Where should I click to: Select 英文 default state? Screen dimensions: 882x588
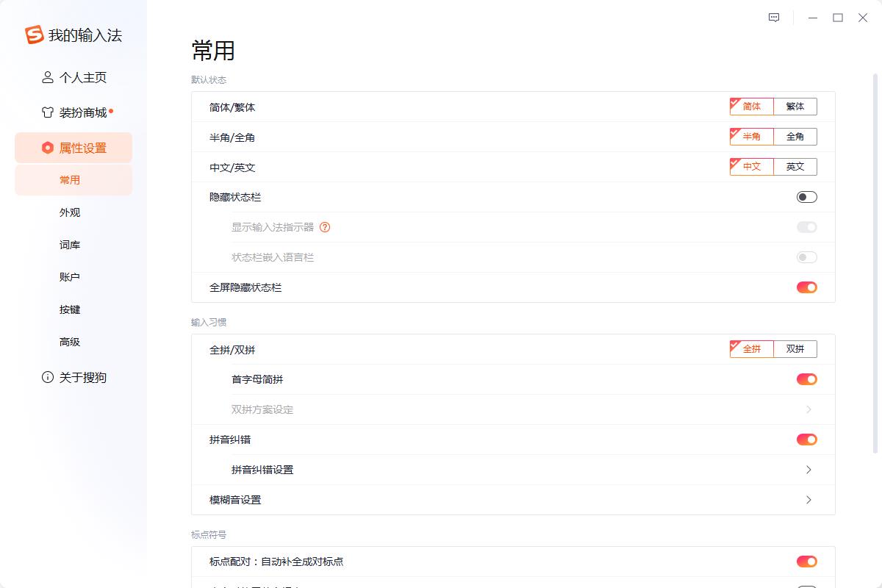tap(795, 167)
